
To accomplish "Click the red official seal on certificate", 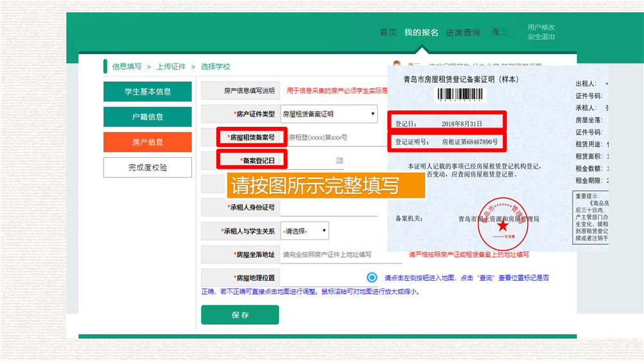I will [503, 224].
